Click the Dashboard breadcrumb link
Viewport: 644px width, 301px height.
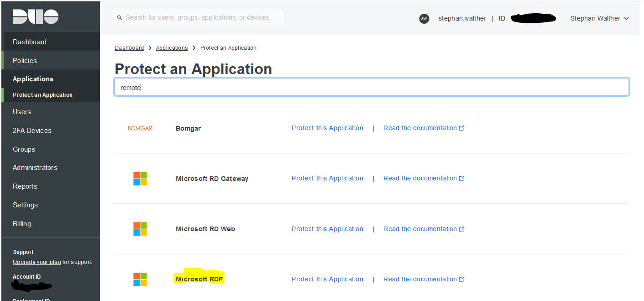point(129,48)
